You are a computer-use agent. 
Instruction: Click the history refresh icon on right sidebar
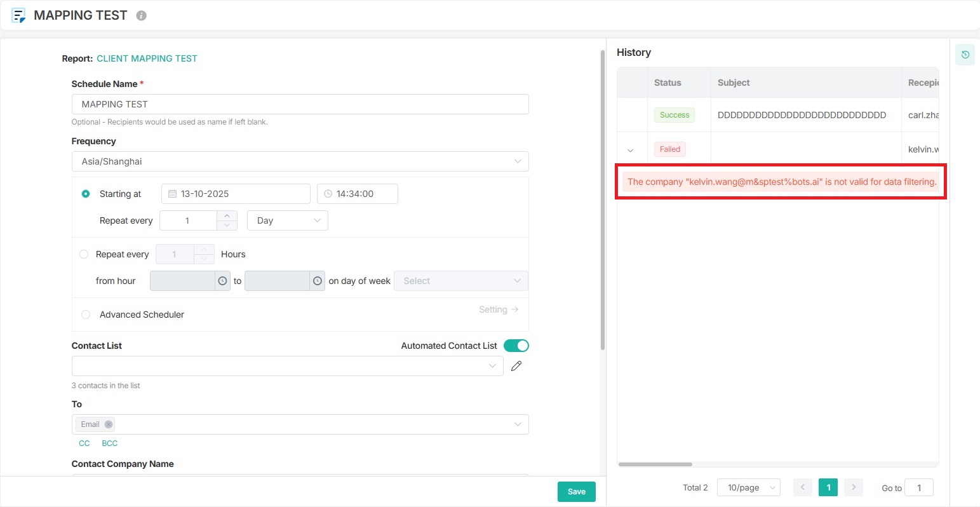(x=965, y=55)
